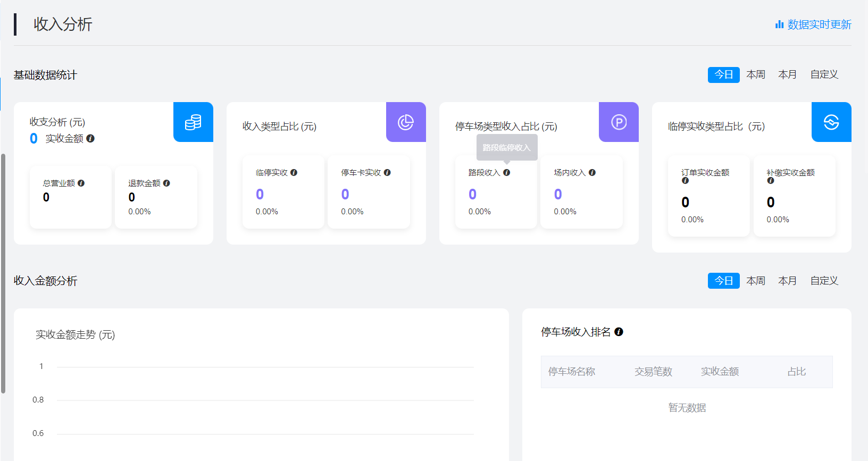The height and width of the screenshot is (461, 868).
Task: Open 自定义 date range for 基础数据统计
Action: pos(824,75)
